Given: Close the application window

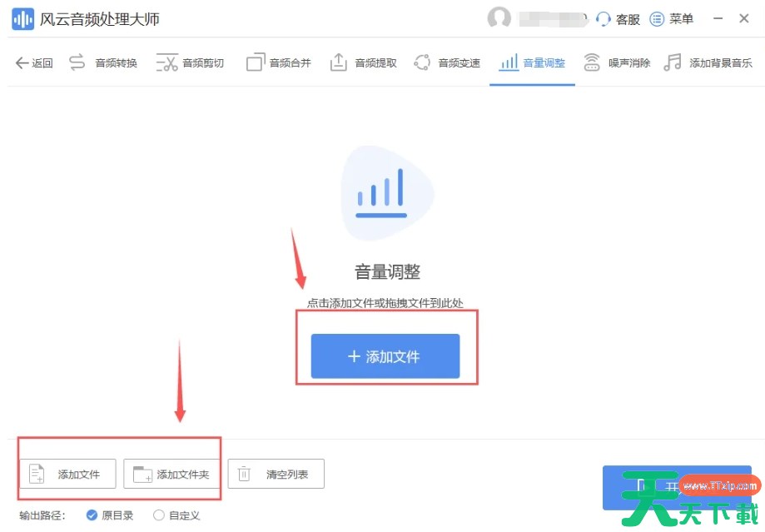Looking at the screenshot, I should click(743, 18).
